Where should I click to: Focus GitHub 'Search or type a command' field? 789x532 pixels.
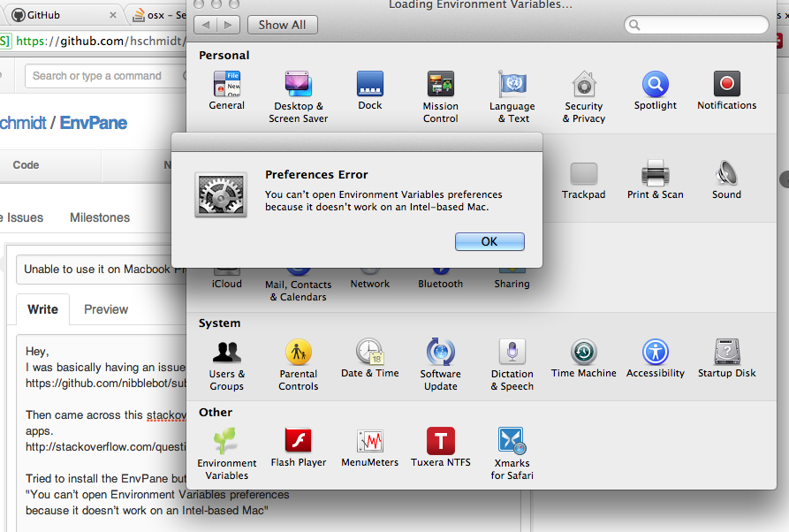(106, 75)
